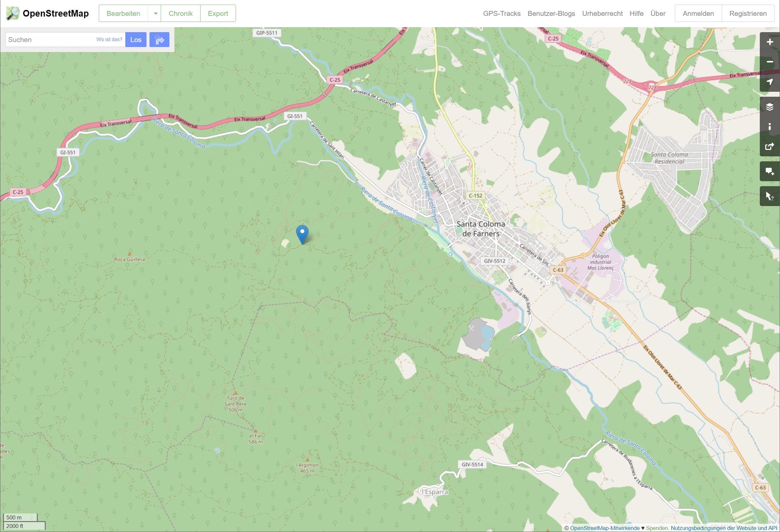
Task: Open the Export tab
Action: coord(218,14)
